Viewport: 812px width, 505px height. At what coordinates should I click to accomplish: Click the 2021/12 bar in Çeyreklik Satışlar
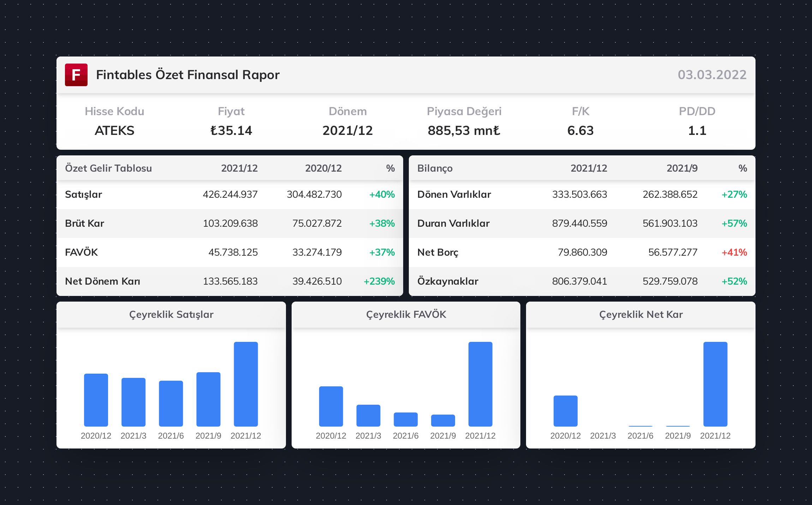pyautogui.click(x=246, y=384)
